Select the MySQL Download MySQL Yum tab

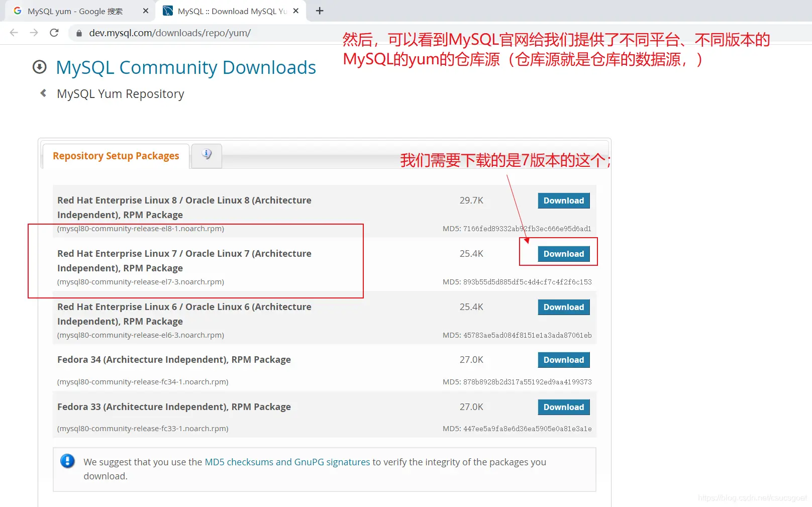[x=231, y=11]
